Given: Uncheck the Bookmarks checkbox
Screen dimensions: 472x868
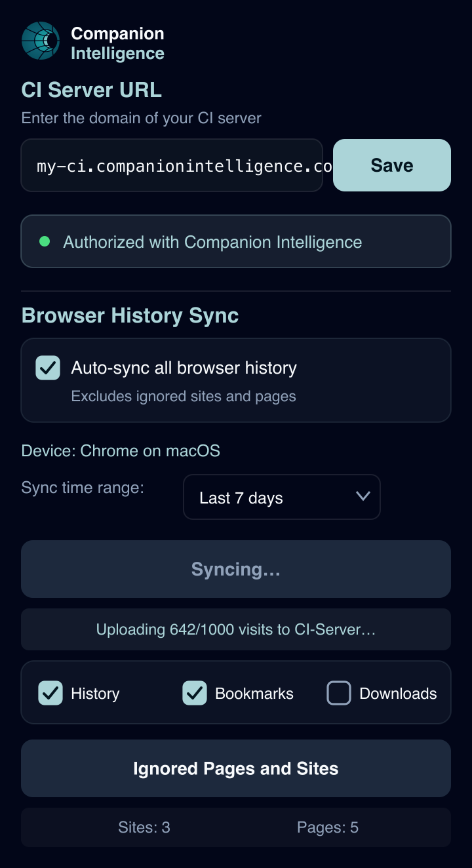Looking at the screenshot, I should coord(195,693).
